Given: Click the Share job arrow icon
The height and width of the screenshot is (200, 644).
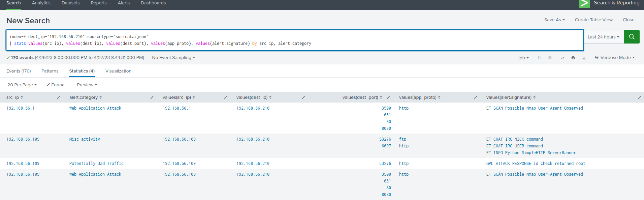Looking at the screenshot, I should (x=562, y=58).
